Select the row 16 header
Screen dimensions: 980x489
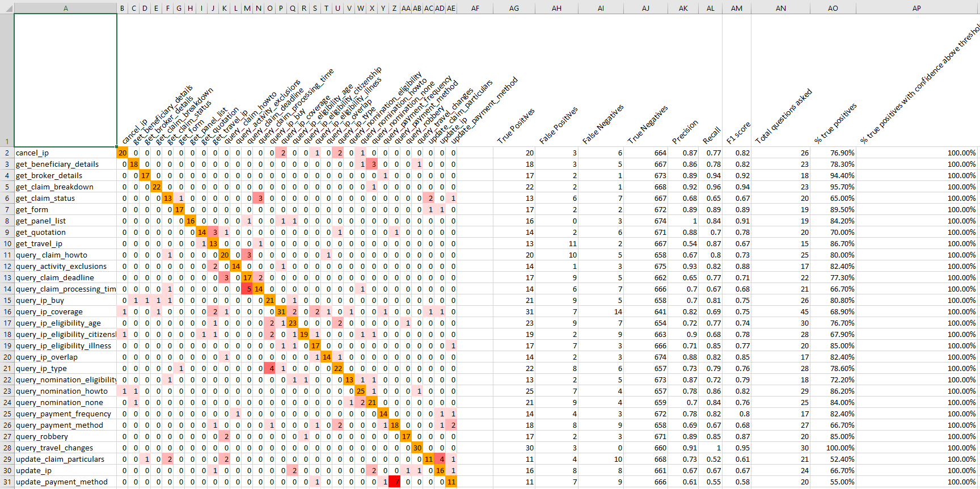[x=7, y=311]
